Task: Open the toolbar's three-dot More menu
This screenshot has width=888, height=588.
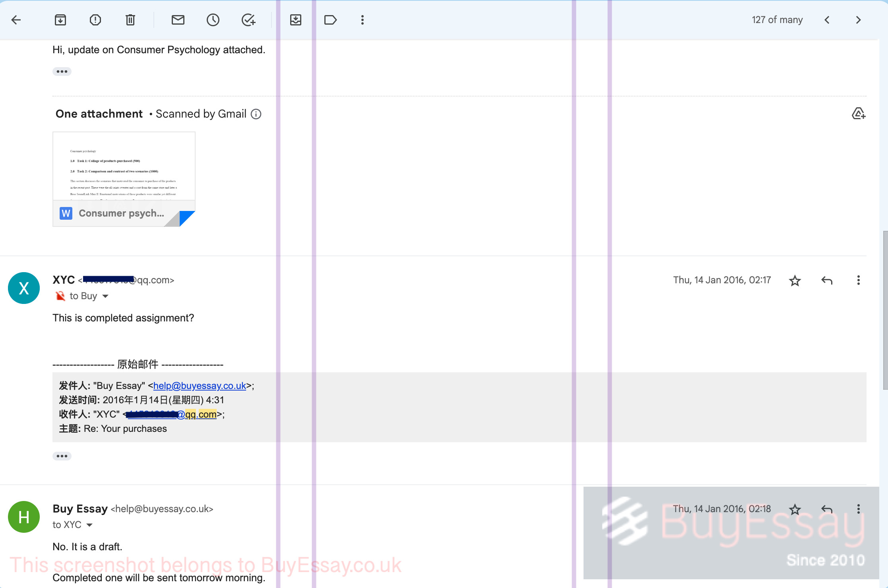Action: pos(363,20)
